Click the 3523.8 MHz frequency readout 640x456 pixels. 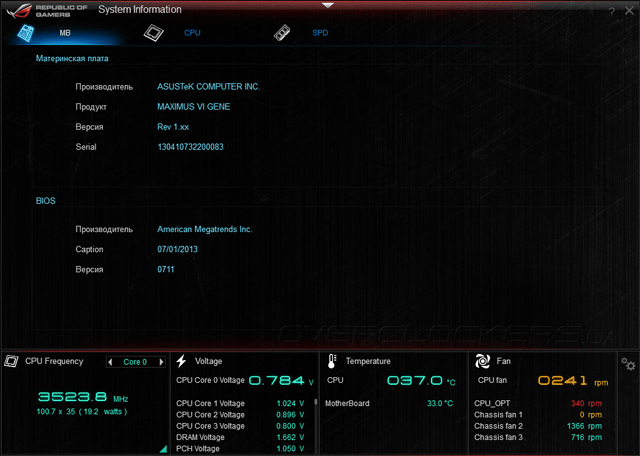coord(83,397)
